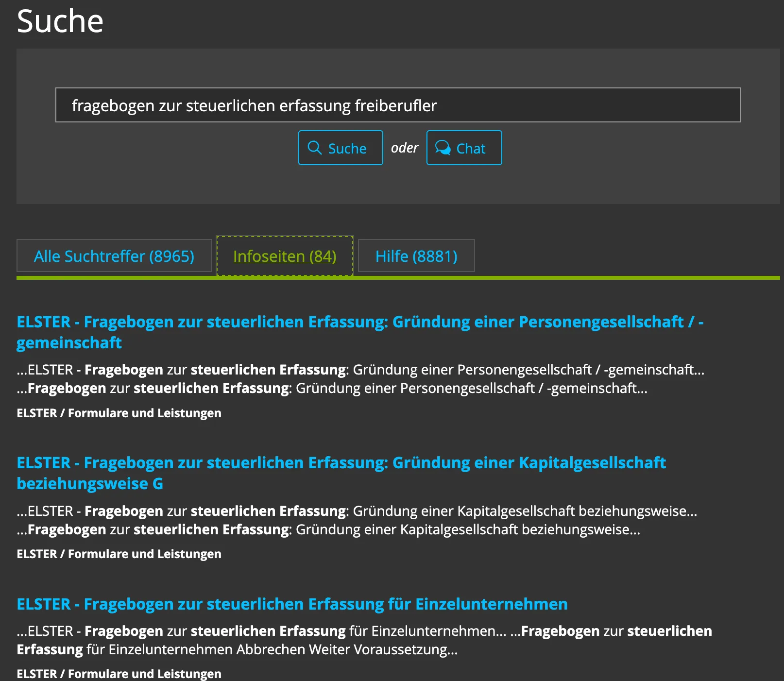Click the speech bubble icon in Chat button
The image size is (784, 681).
[443, 148]
